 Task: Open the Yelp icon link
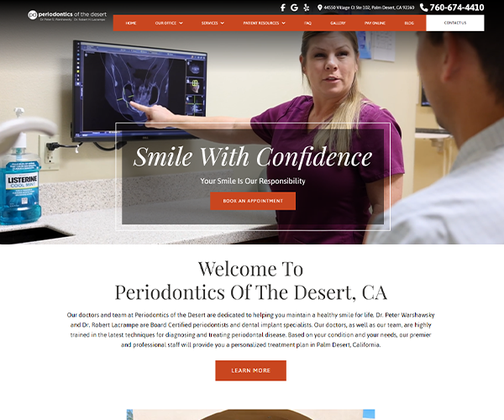(x=307, y=8)
